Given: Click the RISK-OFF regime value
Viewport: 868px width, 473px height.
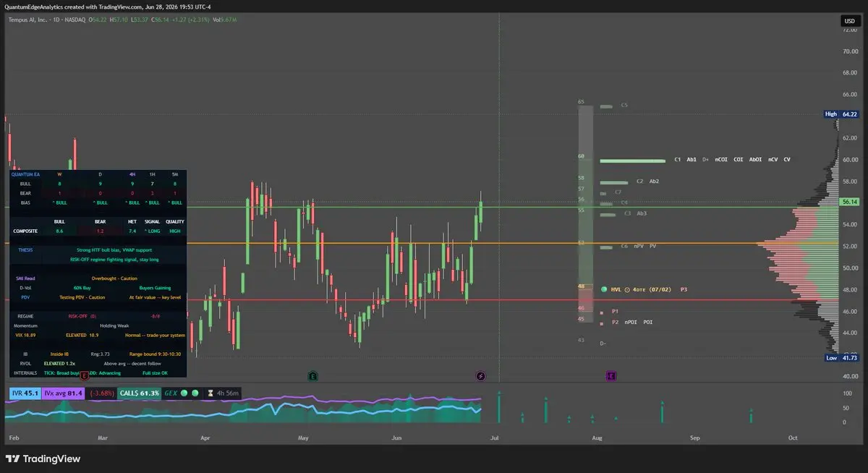Looking at the screenshot, I should 82,316.
